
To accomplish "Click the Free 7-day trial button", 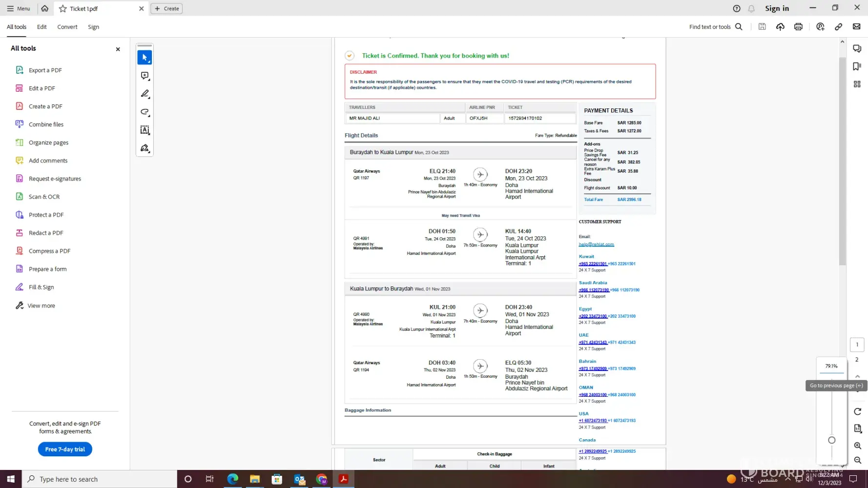I will [x=65, y=449].
